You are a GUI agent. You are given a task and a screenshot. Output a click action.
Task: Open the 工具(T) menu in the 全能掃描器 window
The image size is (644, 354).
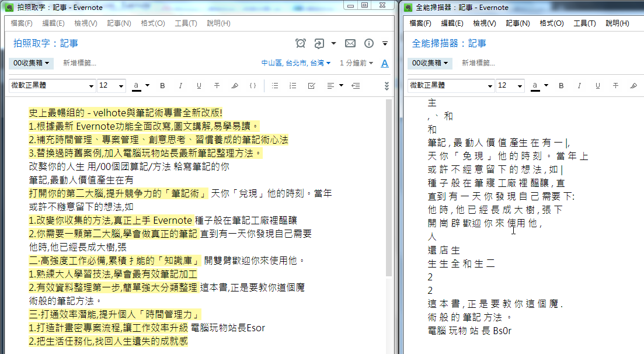(584, 23)
